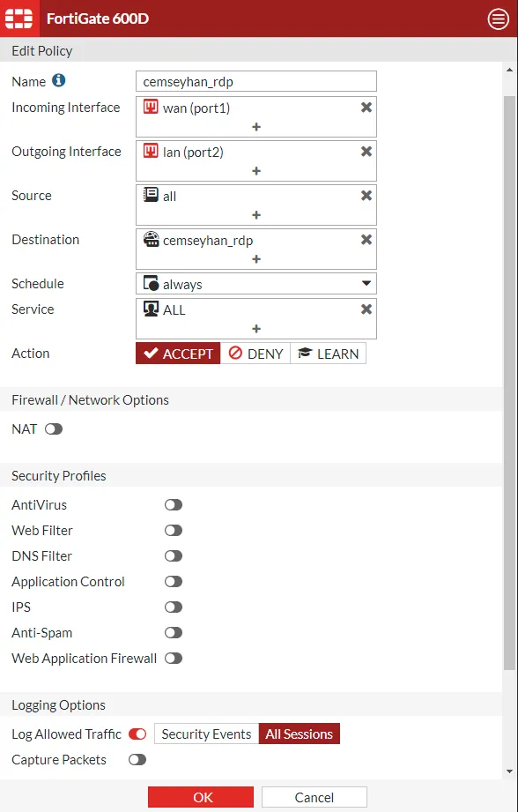Remove lan (port2) from Outgoing Interface
518x812 pixels.
(366, 152)
